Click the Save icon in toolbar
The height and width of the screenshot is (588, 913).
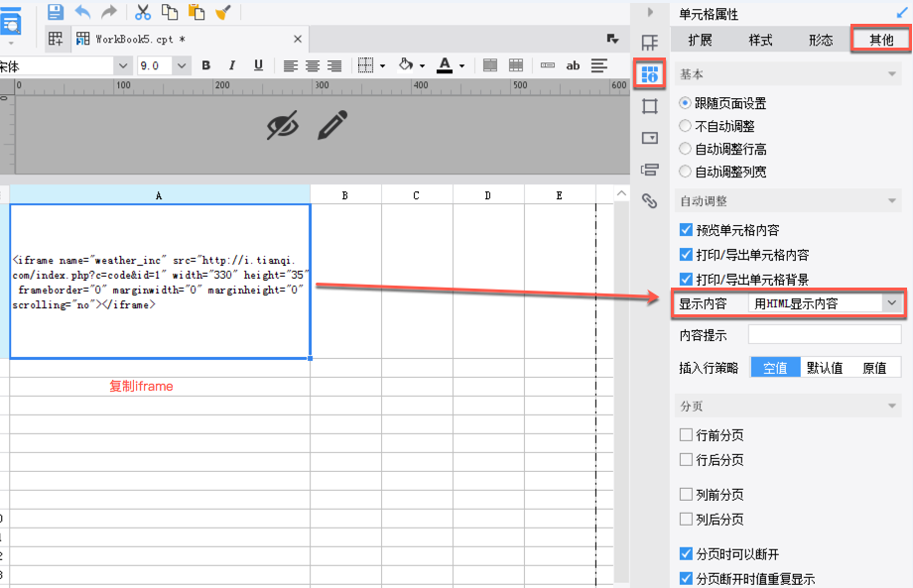(56, 12)
